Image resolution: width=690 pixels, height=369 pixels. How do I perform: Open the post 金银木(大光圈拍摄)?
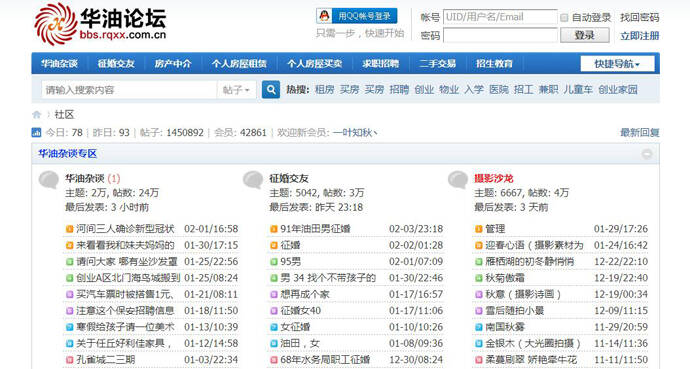point(533,343)
